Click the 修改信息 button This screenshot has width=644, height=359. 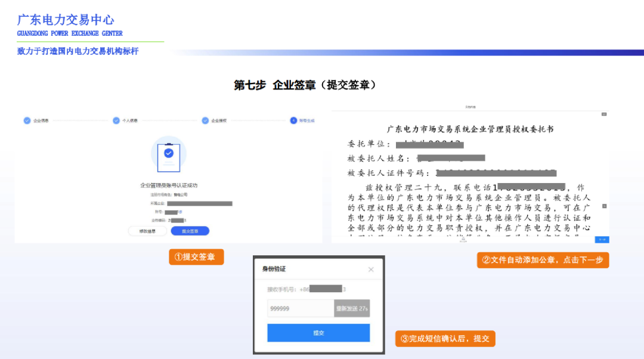tap(147, 231)
